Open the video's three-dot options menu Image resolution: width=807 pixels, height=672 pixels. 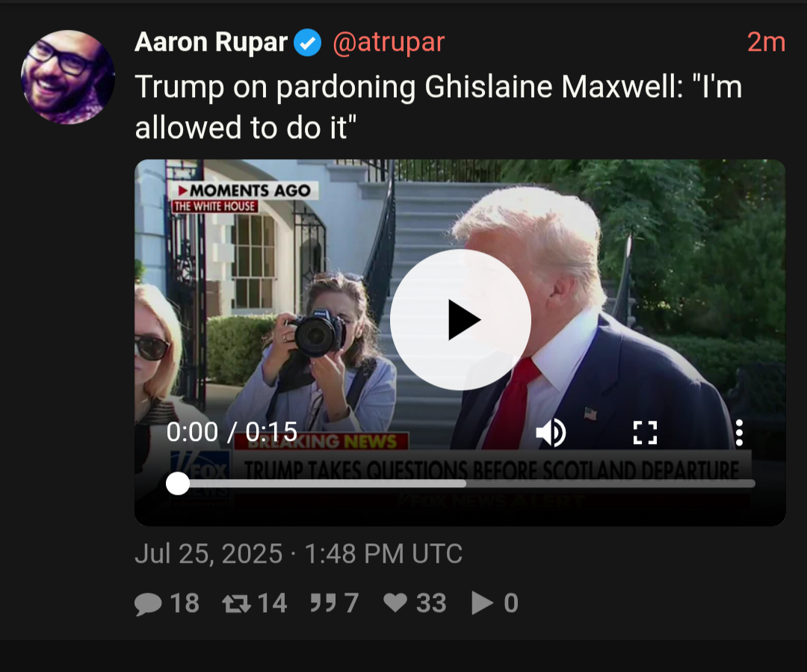click(x=739, y=432)
